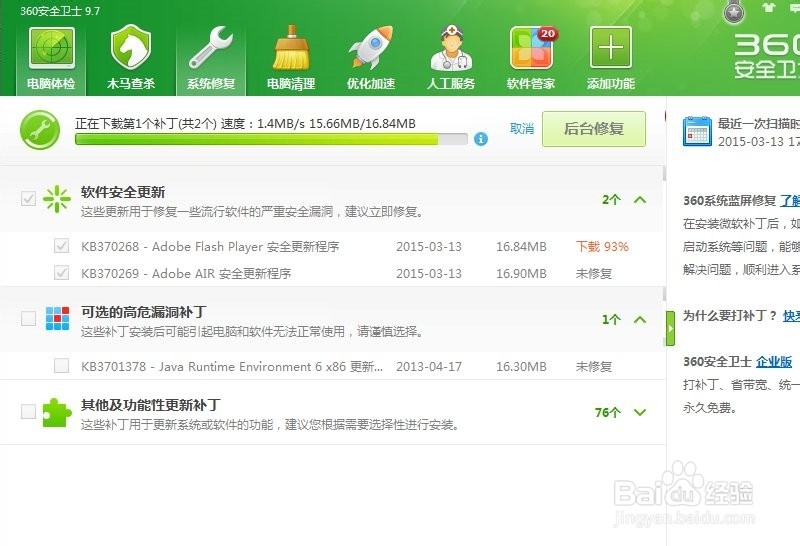Click the 取消 cancel link
Screen dimensions: 800x546
(x=522, y=129)
